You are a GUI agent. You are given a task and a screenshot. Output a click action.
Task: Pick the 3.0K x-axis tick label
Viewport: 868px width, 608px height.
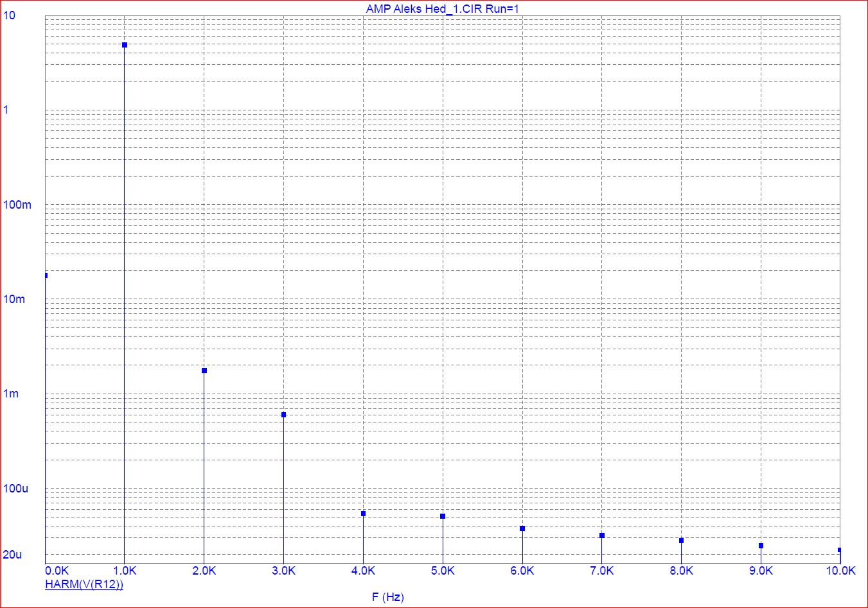284,571
